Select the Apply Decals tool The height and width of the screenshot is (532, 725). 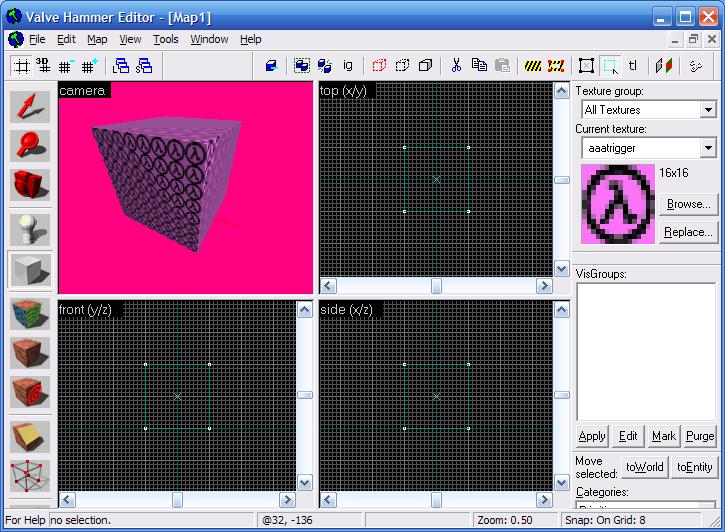30,392
